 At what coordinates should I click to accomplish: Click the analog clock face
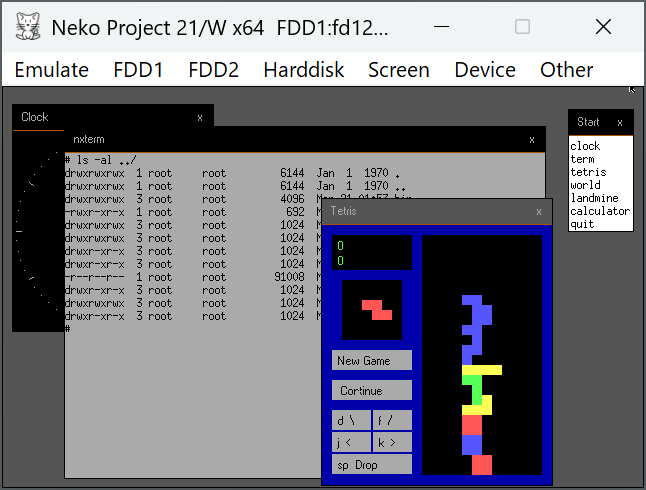coord(38,230)
